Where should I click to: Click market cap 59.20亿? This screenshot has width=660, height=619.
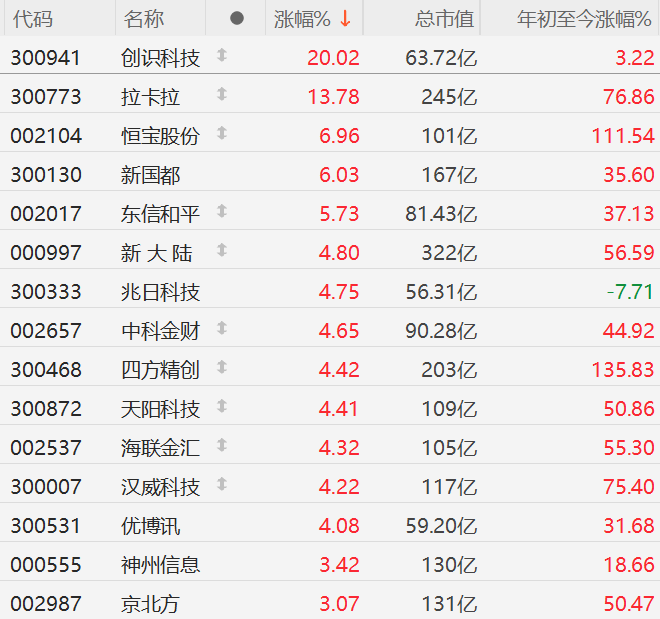pyautogui.click(x=442, y=526)
